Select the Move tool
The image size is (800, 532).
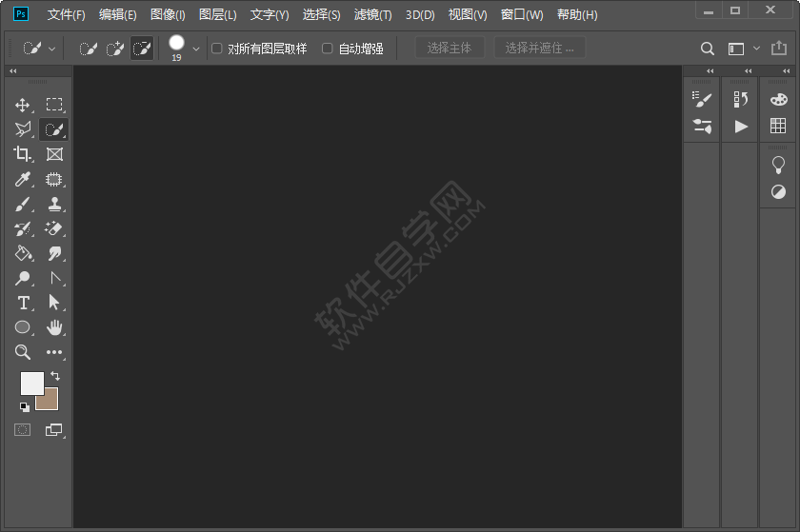23,105
